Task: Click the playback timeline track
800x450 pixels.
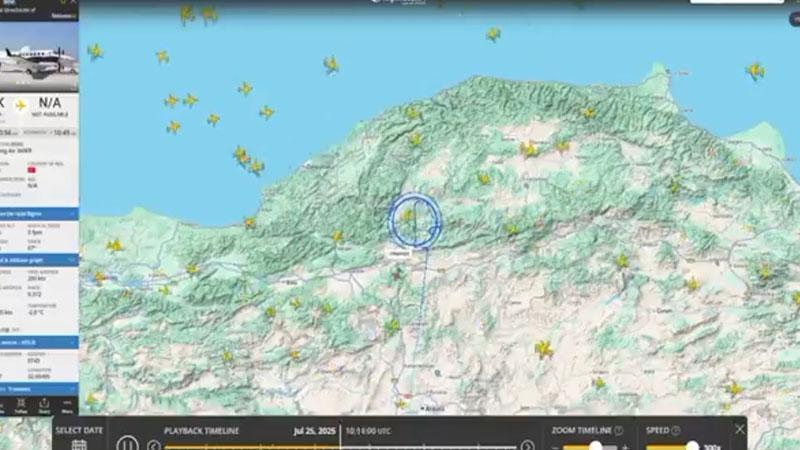Action: [340, 446]
